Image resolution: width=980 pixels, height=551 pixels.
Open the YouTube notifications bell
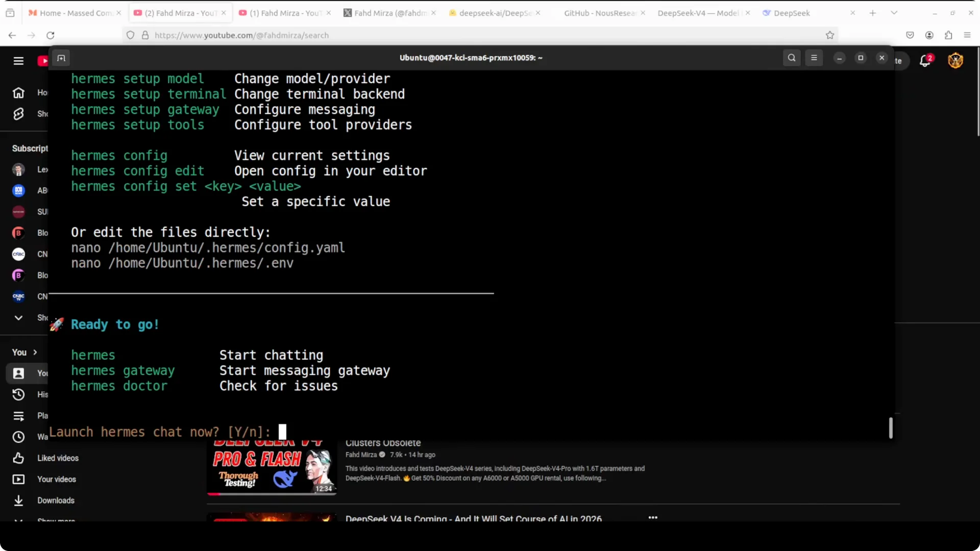click(x=925, y=61)
